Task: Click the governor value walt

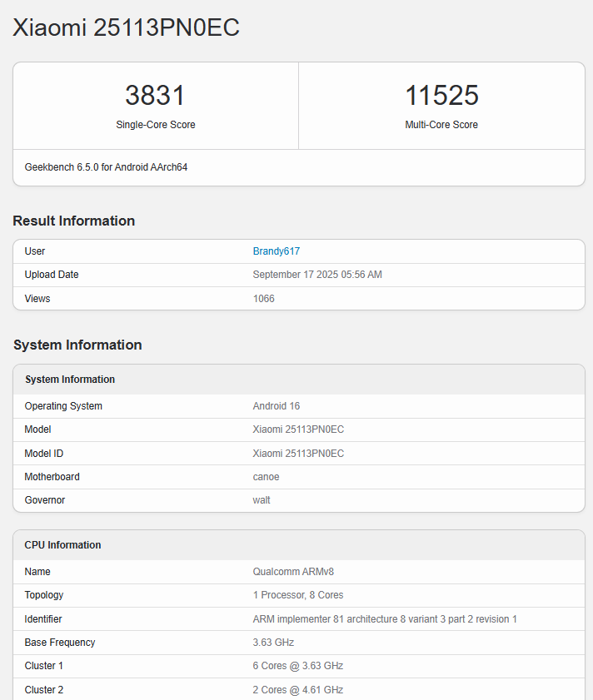Action: coord(262,500)
